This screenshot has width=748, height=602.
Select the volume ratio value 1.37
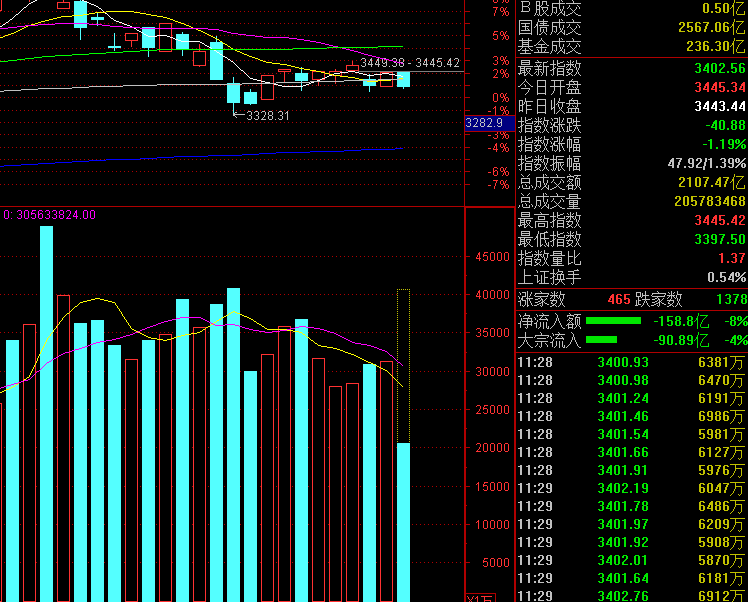click(731, 258)
